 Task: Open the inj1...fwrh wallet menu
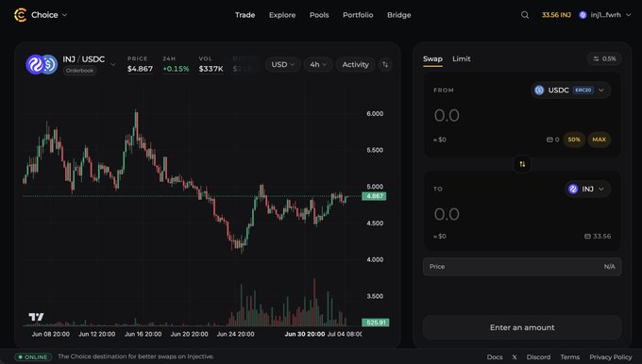coord(605,15)
